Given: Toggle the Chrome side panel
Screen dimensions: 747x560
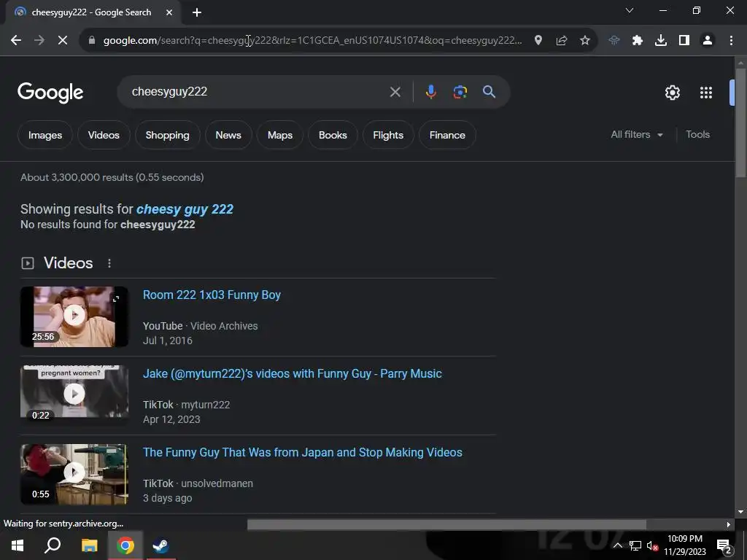Looking at the screenshot, I should click(x=684, y=41).
